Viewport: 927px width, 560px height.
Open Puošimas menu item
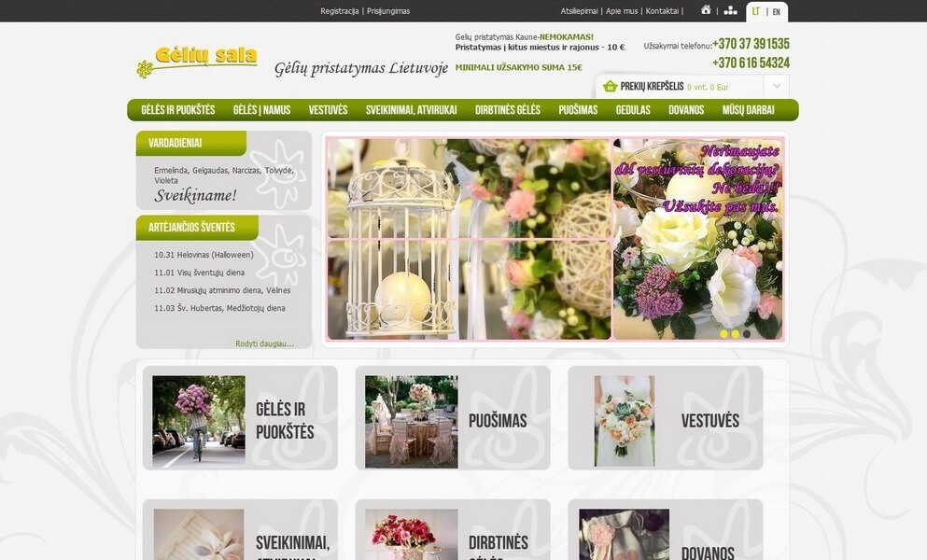(578, 110)
